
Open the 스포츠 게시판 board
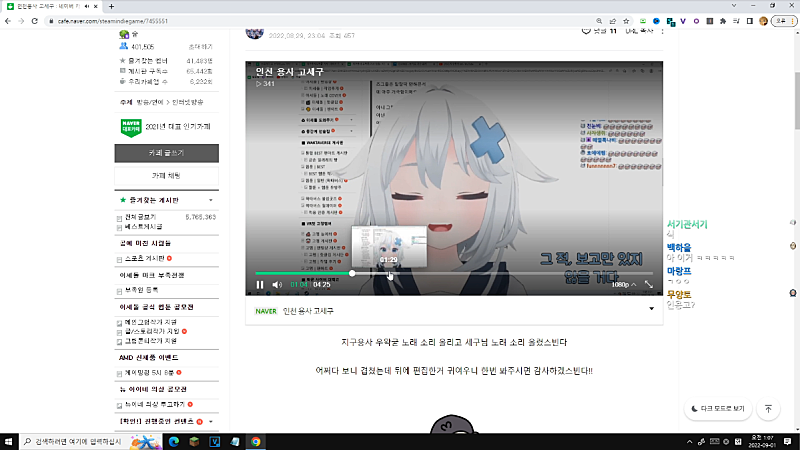click(144, 259)
